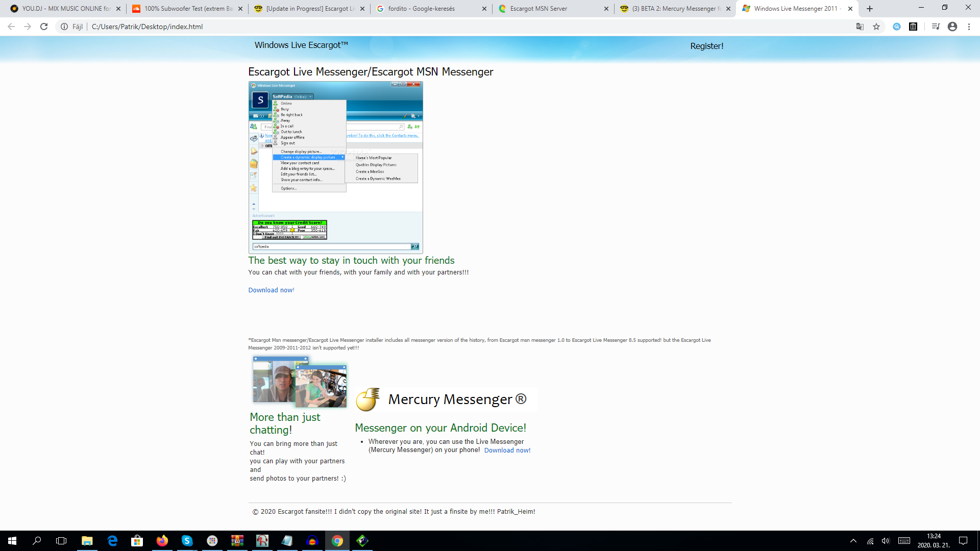
Task: Close the Escargot MSN Server tab
Action: [x=606, y=9]
